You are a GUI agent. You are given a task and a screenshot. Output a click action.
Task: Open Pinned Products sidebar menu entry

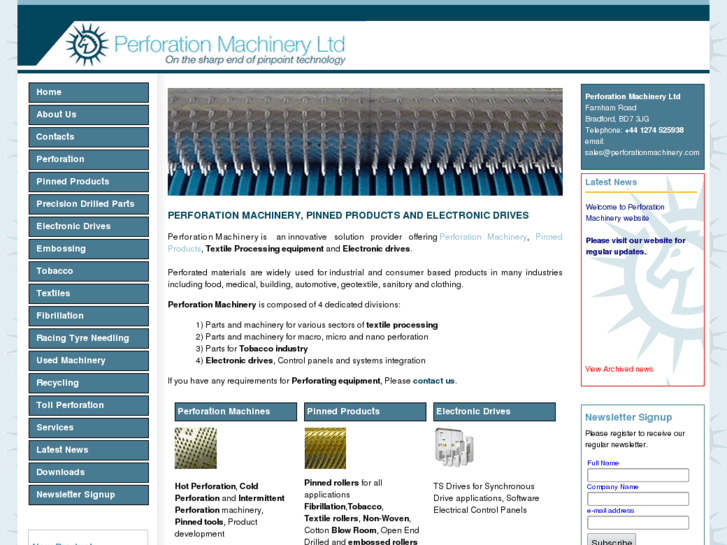89,181
